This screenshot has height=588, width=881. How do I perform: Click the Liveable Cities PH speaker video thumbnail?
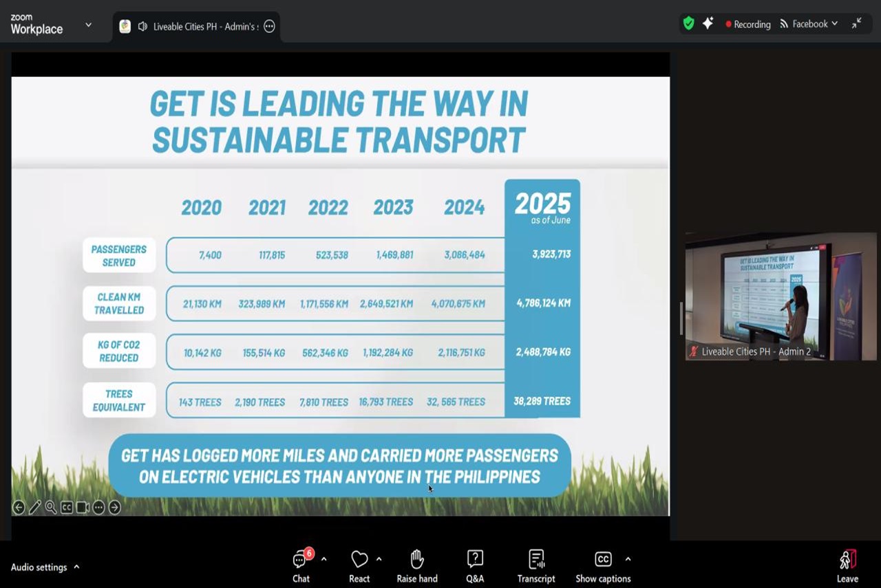[781, 296]
